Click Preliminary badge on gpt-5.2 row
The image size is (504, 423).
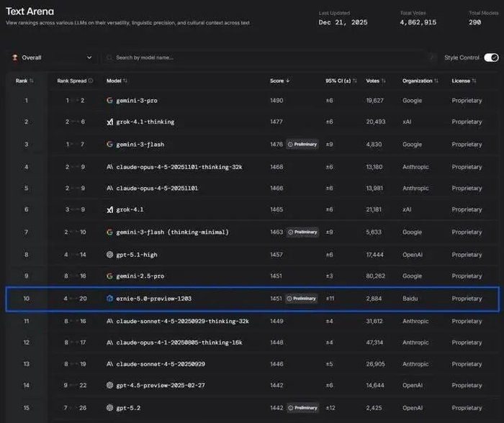point(303,408)
